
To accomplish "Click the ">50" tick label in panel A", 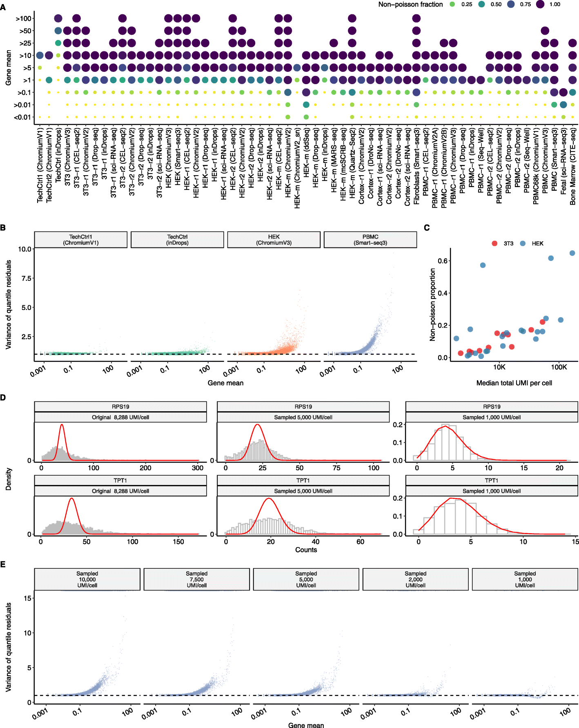I will (25, 31).
